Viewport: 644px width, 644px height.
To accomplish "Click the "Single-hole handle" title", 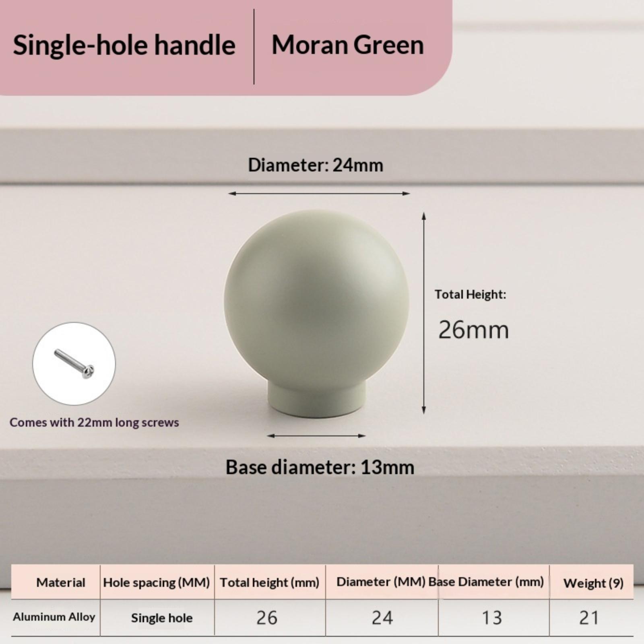I will (x=124, y=45).
